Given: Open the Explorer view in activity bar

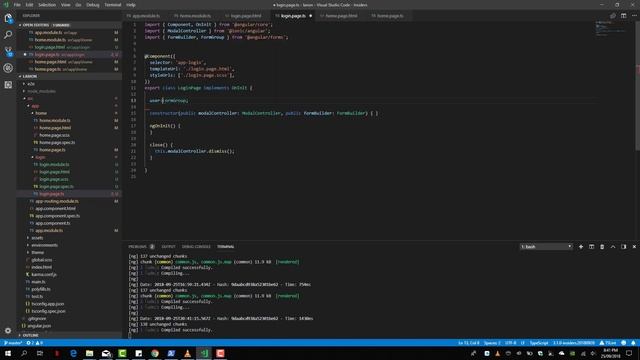Looking at the screenshot, I should tap(8, 18).
